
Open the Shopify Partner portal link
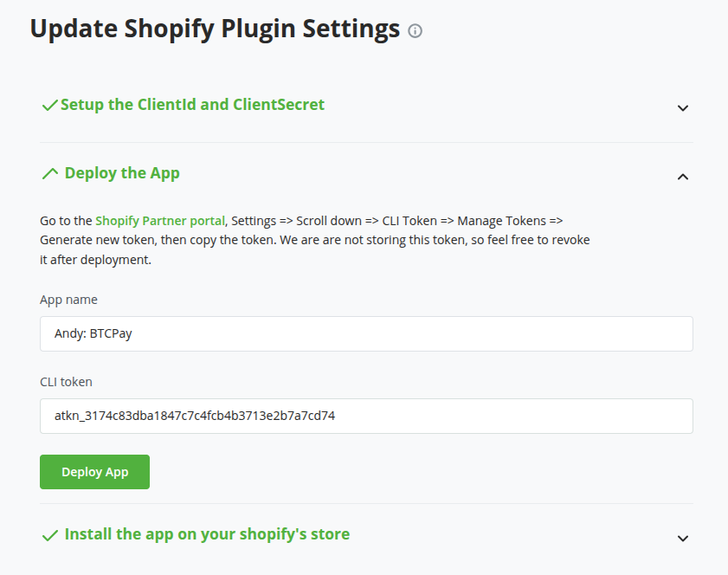(x=159, y=220)
